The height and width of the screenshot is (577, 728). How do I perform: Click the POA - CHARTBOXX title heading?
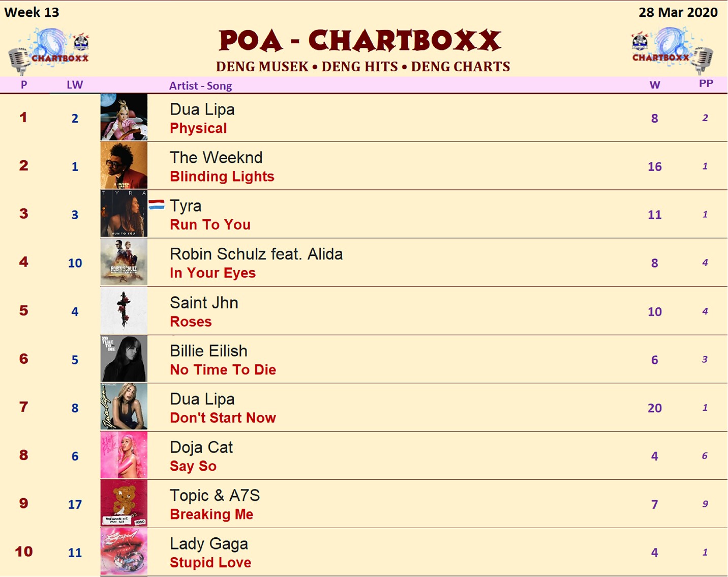[360, 41]
